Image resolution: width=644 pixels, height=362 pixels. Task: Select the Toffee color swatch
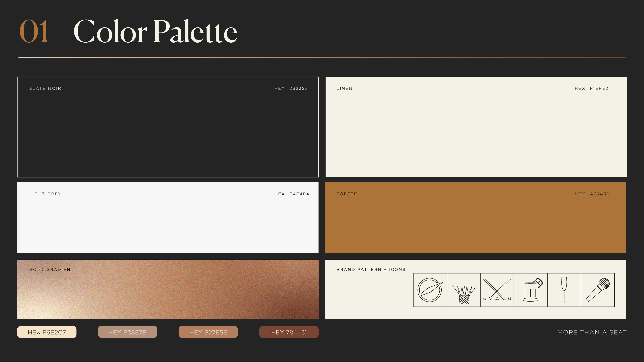tap(475, 217)
